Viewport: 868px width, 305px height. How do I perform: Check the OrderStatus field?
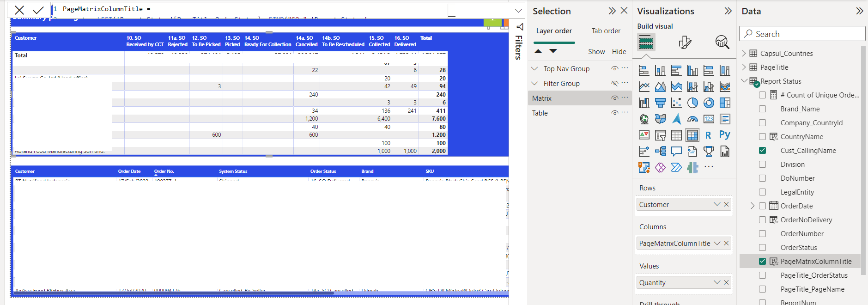coord(762,248)
